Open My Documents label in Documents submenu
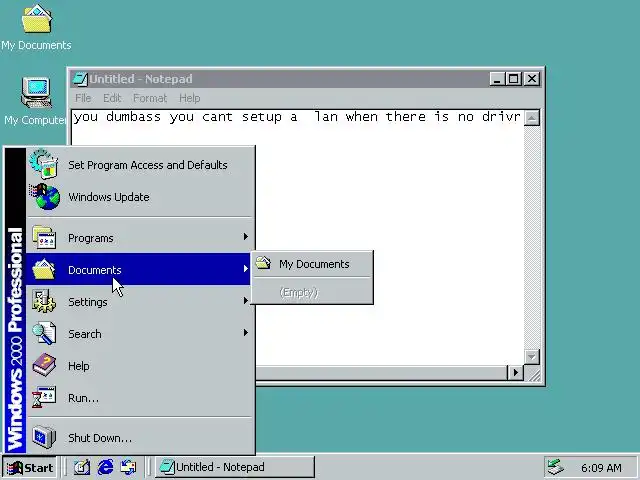Screen dimensions: 640x480 point(314,264)
